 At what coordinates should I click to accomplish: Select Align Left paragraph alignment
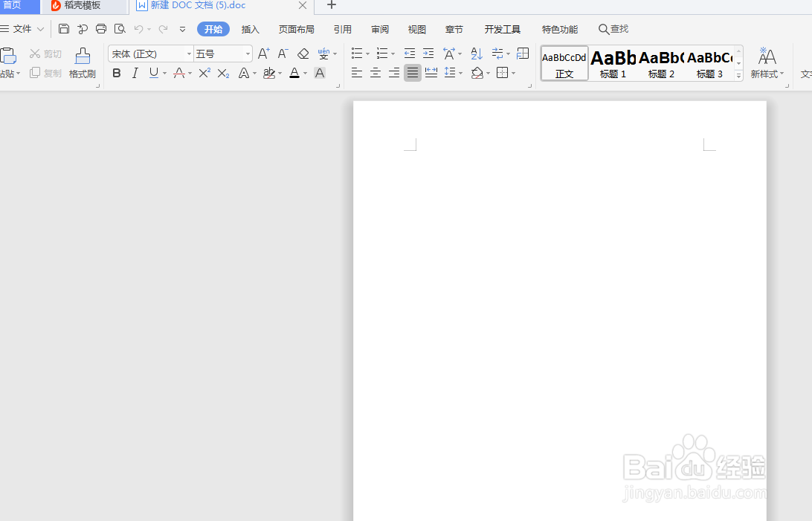point(357,72)
